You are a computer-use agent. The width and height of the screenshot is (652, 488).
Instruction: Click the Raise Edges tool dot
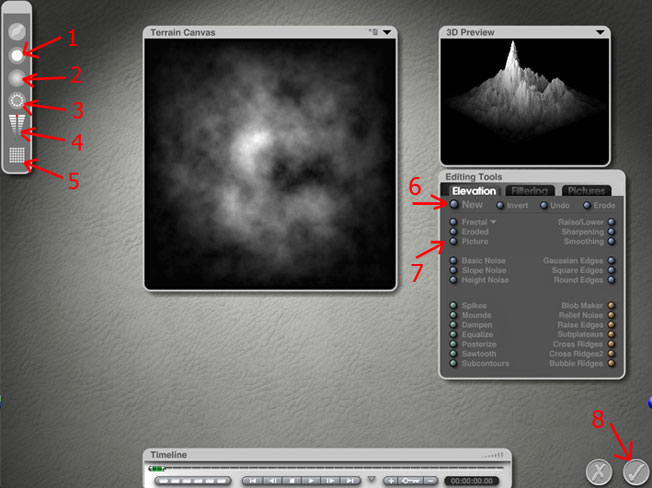(612, 325)
